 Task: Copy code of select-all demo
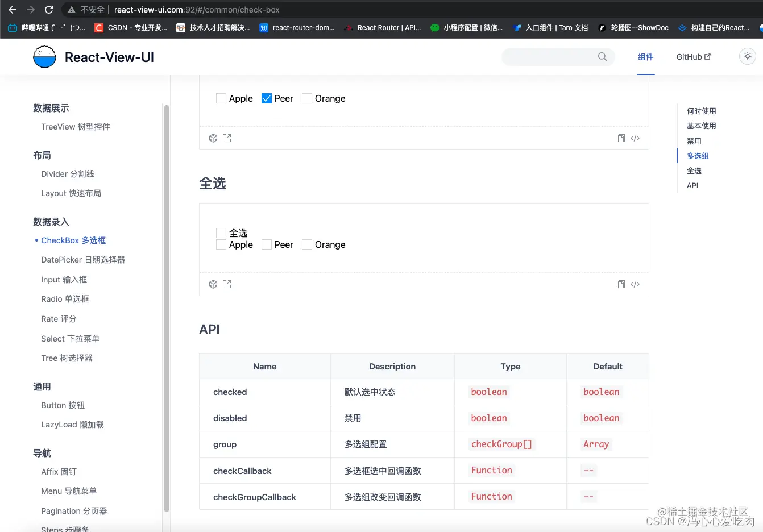(621, 284)
